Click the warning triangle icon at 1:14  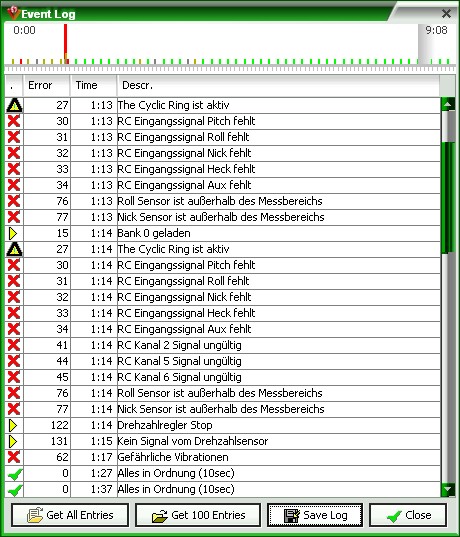pyautogui.click(x=14, y=249)
